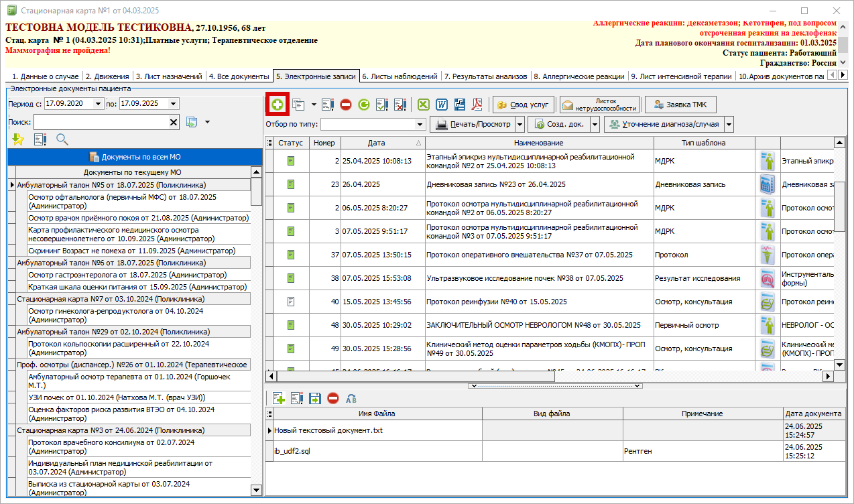Click down arrow of records grid scrollbar

tap(840, 364)
